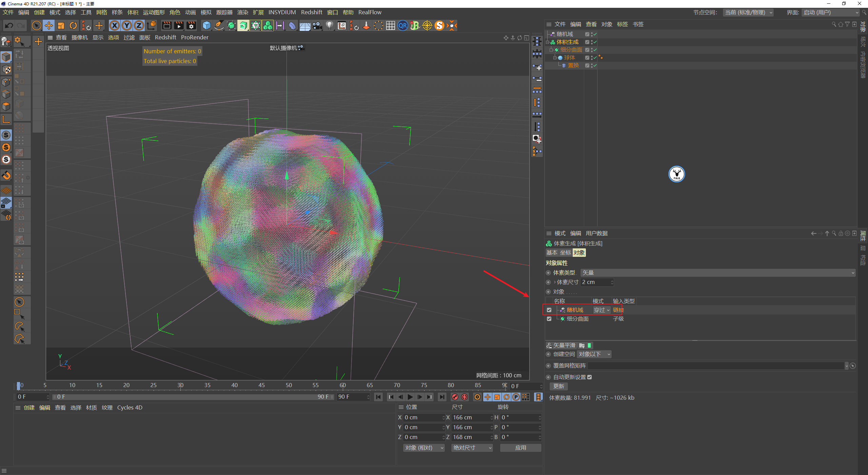
Task: Go to the end of the animation
Action: coord(442,397)
